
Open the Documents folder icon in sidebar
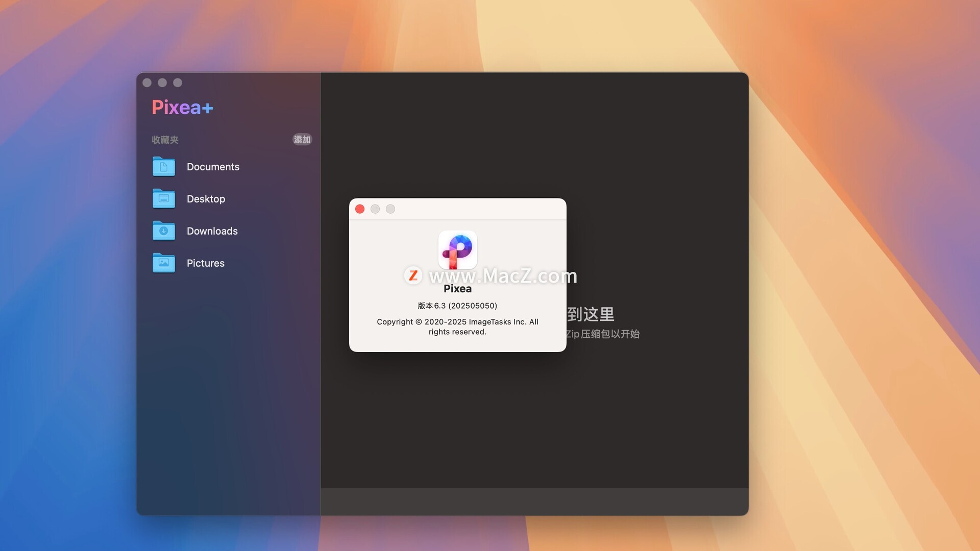tap(163, 167)
